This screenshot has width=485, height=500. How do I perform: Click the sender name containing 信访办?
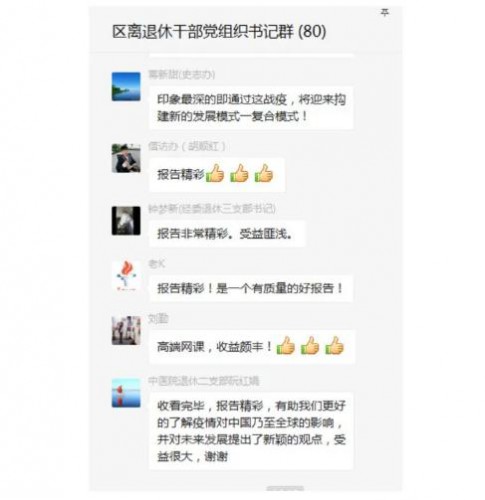pos(187,146)
